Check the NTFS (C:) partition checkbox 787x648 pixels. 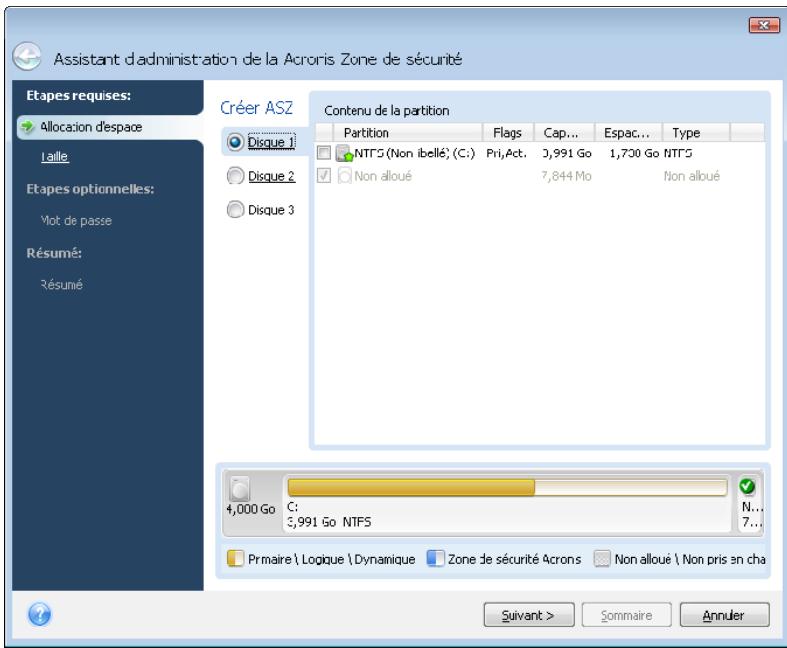324,153
